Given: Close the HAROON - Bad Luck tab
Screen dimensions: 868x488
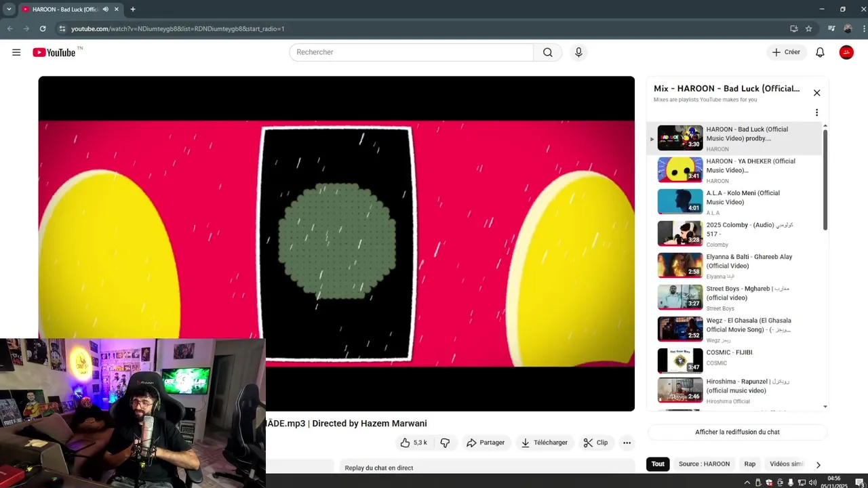Looking at the screenshot, I should (117, 9).
